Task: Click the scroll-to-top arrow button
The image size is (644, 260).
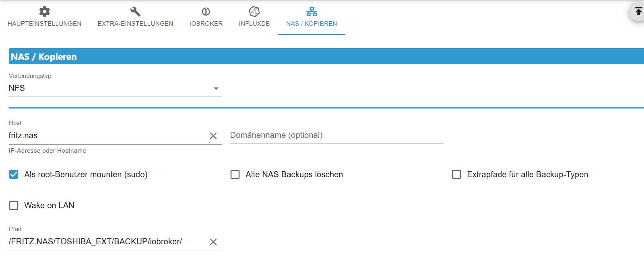Action: point(638,11)
